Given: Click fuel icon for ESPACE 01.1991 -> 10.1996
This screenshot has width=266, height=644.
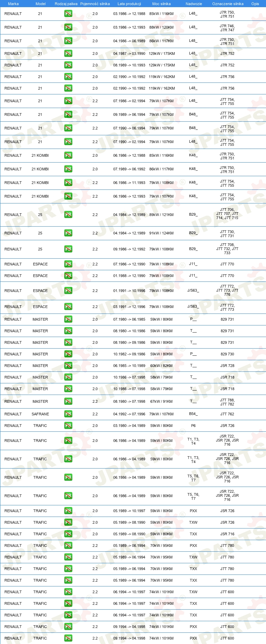Looking at the screenshot, I should (68, 291).
